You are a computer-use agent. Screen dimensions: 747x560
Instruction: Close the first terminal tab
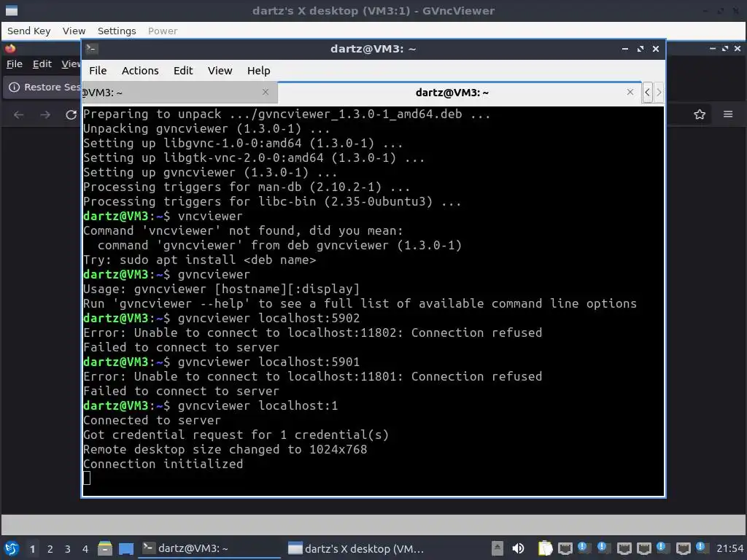266,92
